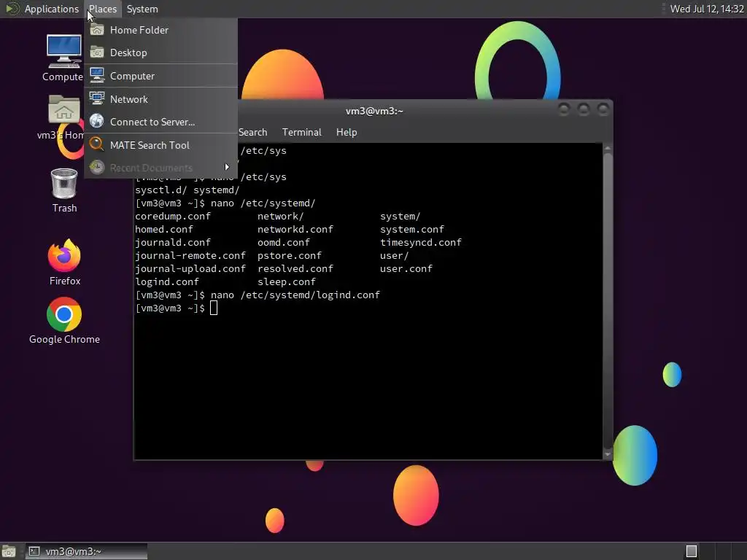
Task: Click logind.conf in terminal listing
Action: pyautogui.click(x=167, y=282)
